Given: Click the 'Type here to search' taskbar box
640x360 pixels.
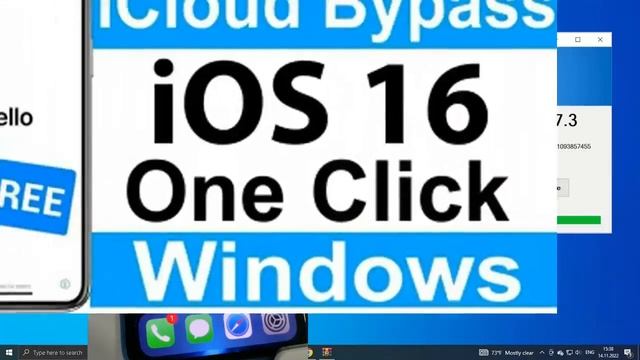Looking at the screenshot, I should pos(53,353).
